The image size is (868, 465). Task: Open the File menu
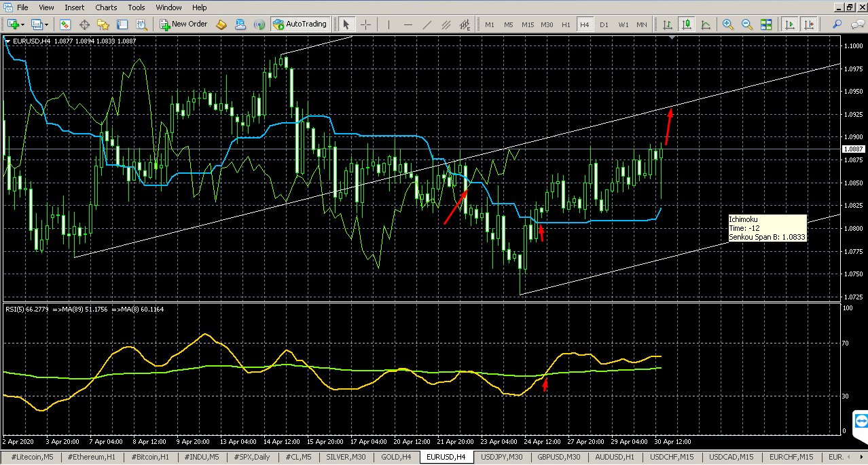click(22, 7)
